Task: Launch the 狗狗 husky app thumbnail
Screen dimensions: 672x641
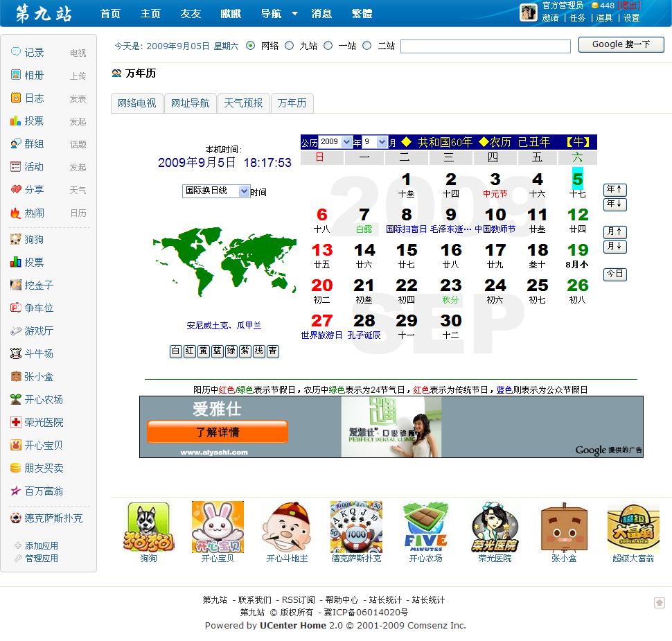Action: click(148, 527)
